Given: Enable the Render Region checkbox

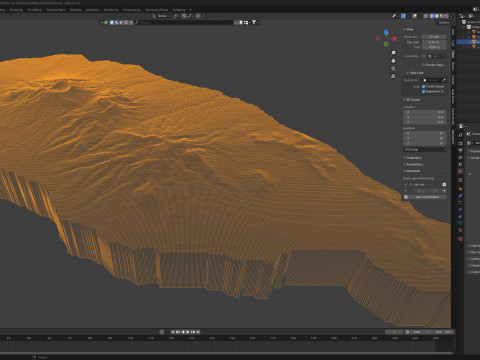Looking at the screenshot, I should coord(424,65).
